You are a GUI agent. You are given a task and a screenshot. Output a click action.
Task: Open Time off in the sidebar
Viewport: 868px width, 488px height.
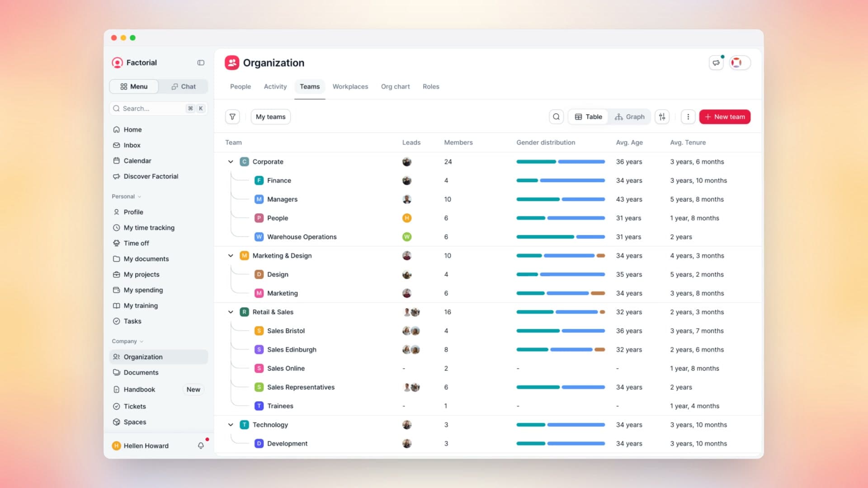point(158,243)
